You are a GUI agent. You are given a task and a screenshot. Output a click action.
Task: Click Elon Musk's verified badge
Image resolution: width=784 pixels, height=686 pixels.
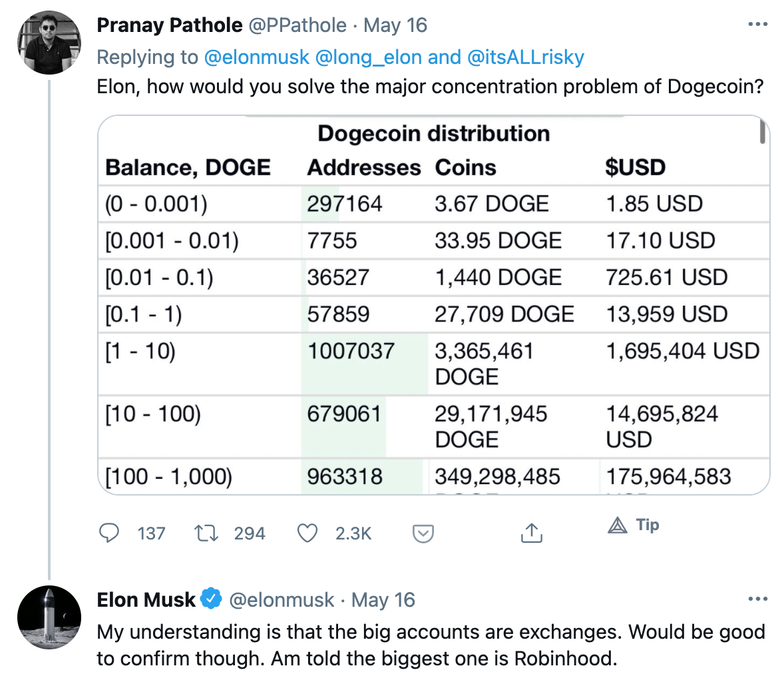click(x=211, y=599)
